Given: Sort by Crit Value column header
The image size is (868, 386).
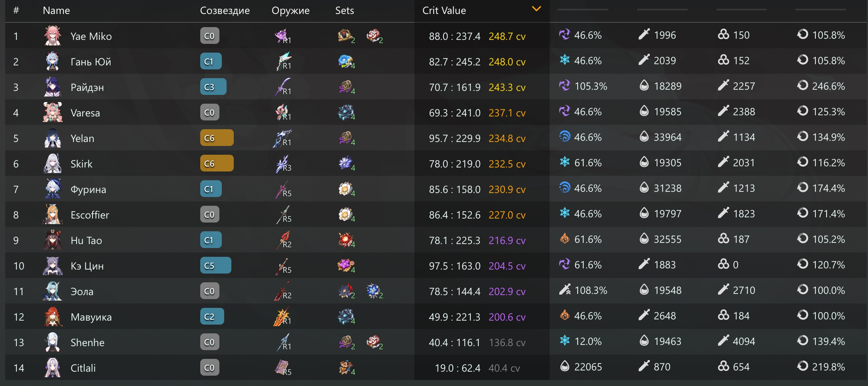Looking at the screenshot, I should click(444, 10).
